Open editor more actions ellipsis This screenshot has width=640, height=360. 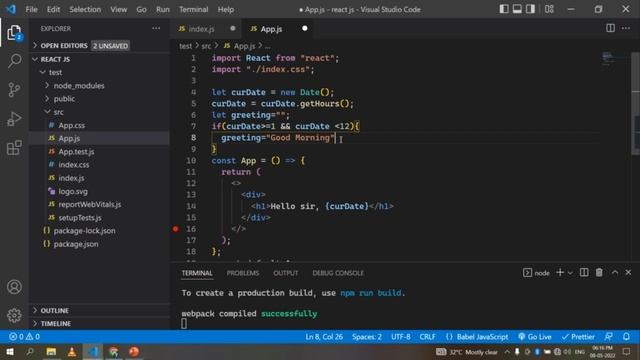coord(626,28)
